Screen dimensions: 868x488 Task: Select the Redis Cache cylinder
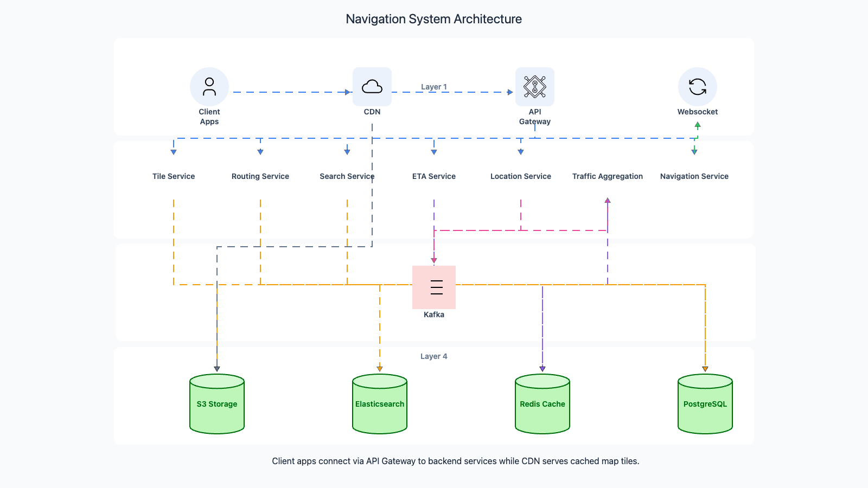(x=542, y=404)
